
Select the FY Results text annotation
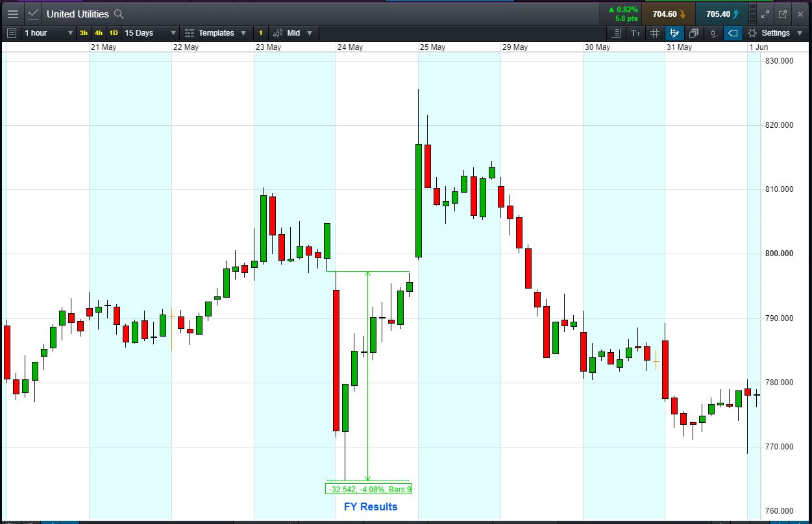pyautogui.click(x=371, y=506)
